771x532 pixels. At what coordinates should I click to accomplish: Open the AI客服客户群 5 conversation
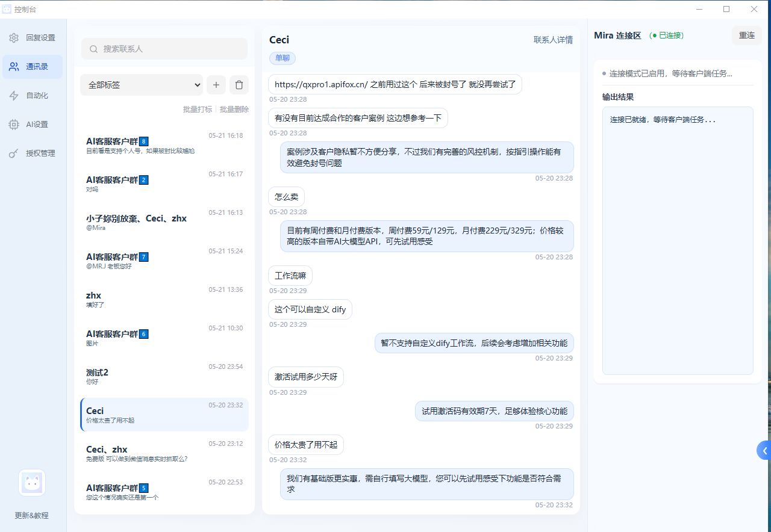click(x=164, y=492)
